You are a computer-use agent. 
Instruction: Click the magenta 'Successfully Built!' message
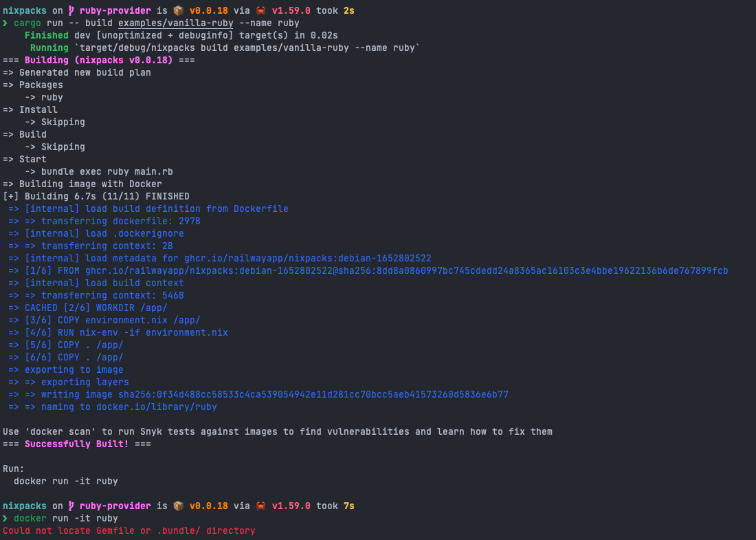tap(77, 444)
